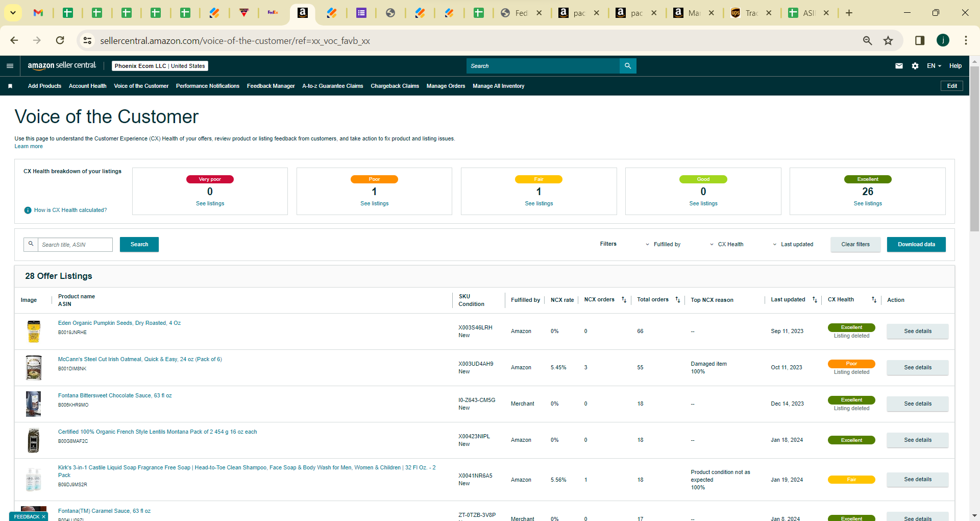Open the messages envelope icon
The width and height of the screenshot is (980, 521).
[x=899, y=66]
